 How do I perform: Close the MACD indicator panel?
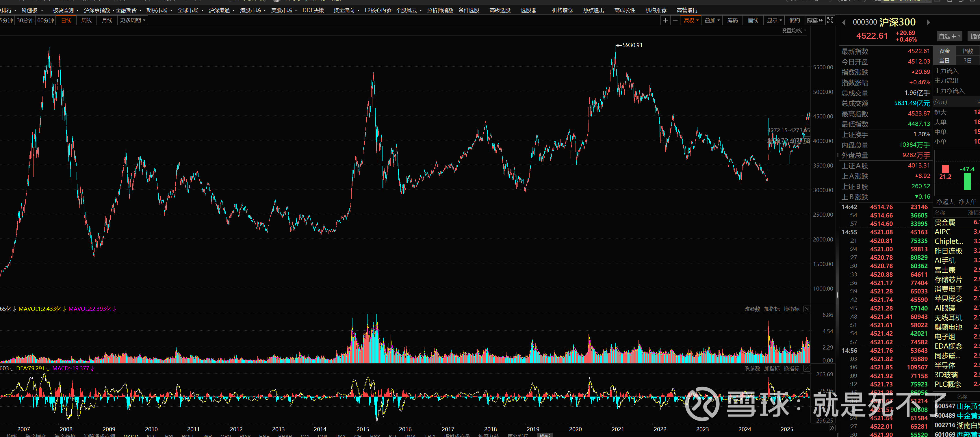[x=807, y=369]
